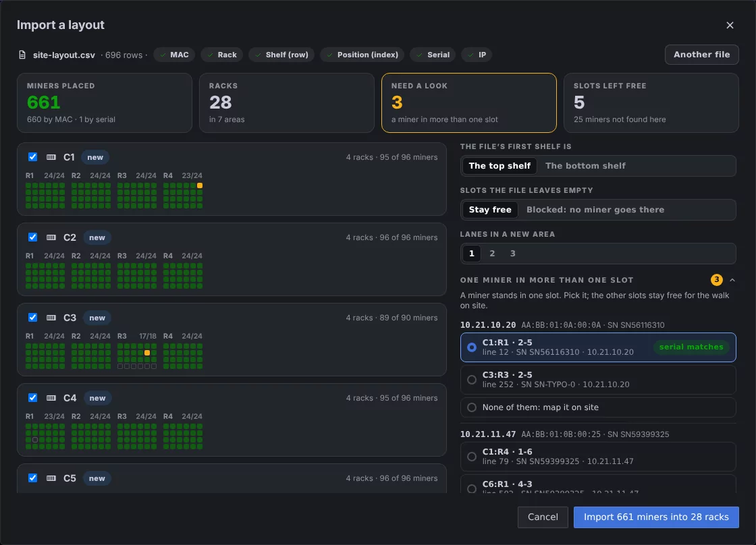Viewport: 756px width, 545px height.
Task: Click the new badge beside C1
Action: tap(95, 157)
